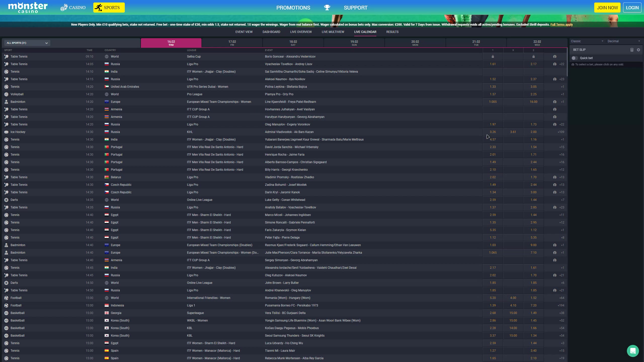Click the trophy icon in header
The width and height of the screenshot is (644, 362).
coord(327,8)
